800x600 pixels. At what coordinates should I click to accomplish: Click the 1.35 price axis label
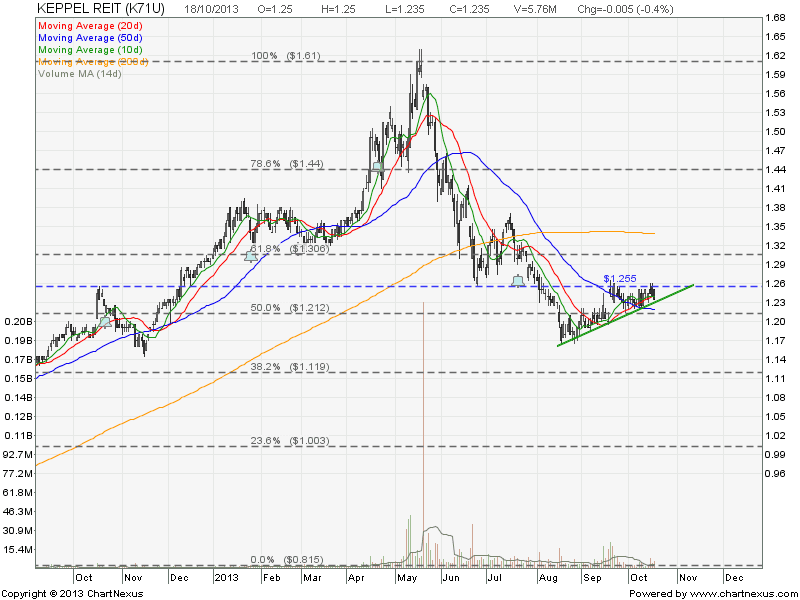(x=776, y=227)
